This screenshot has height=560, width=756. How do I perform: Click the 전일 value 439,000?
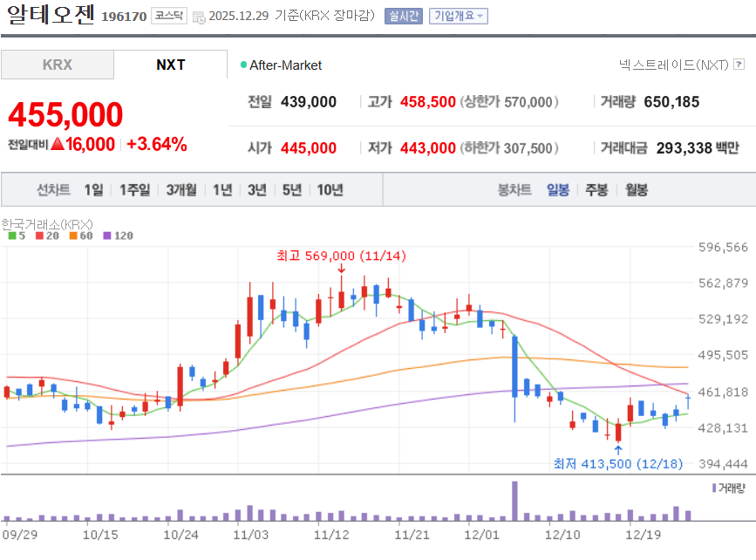pos(309,102)
